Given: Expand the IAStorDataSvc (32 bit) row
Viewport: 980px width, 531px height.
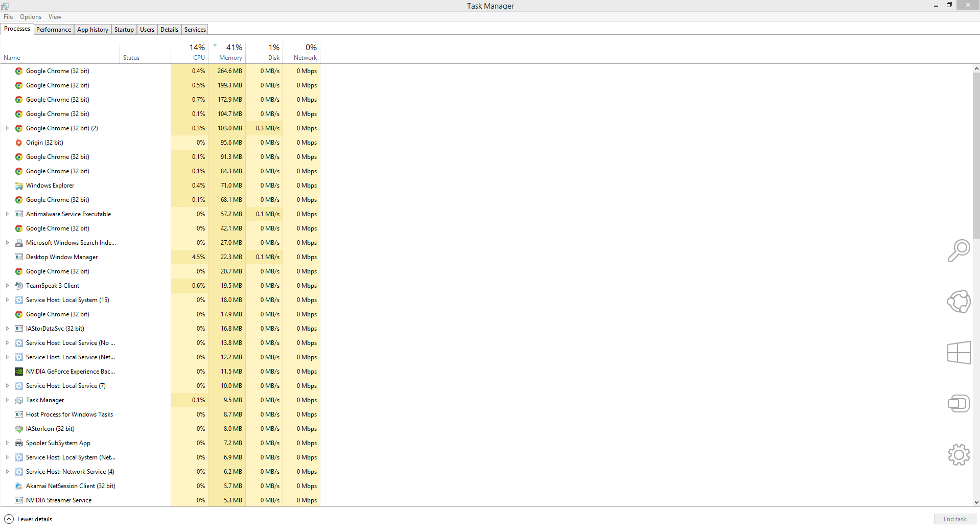Looking at the screenshot, I should coord(7,329).
